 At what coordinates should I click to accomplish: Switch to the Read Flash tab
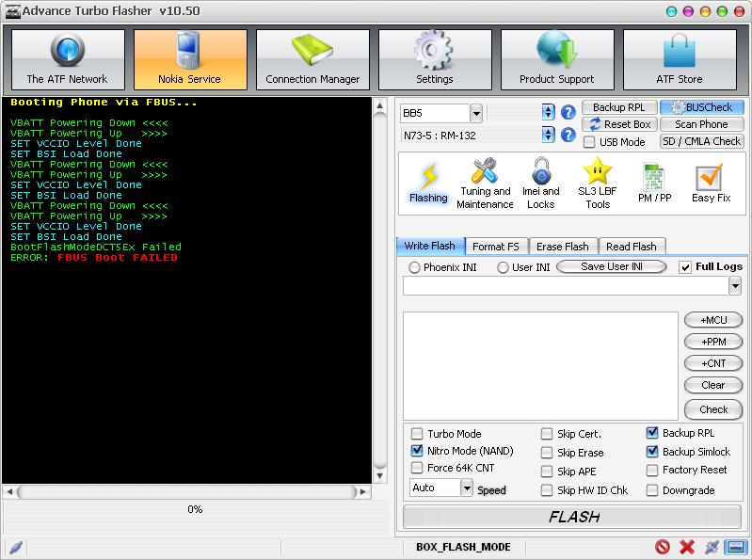coord(632,247)
